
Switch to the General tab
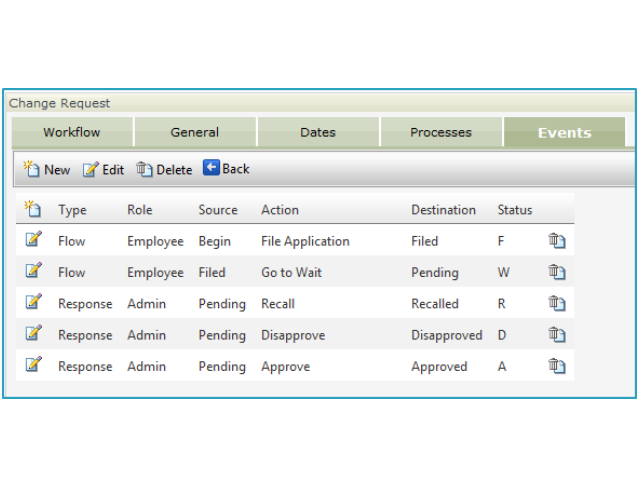pyautogui.click(x=195, y=132)
